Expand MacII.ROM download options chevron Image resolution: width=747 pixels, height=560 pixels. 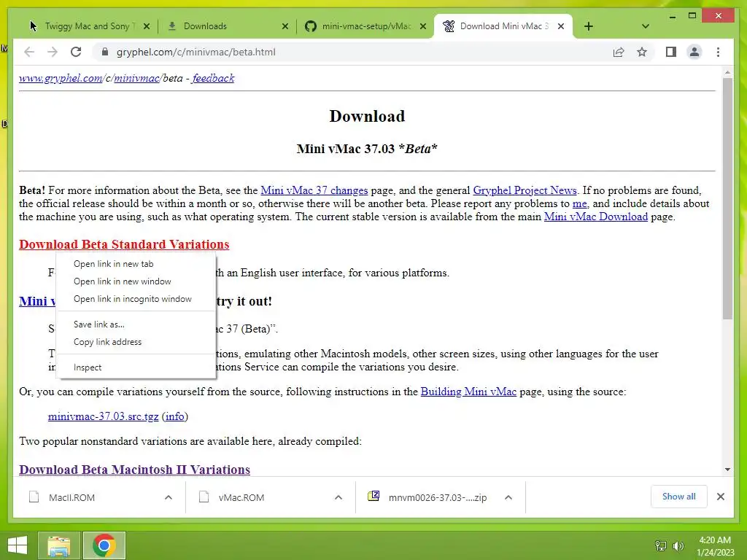tap(169, 497)
